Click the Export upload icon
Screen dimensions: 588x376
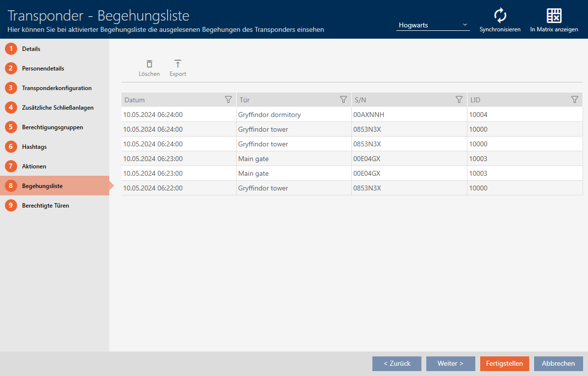point(178,64)
